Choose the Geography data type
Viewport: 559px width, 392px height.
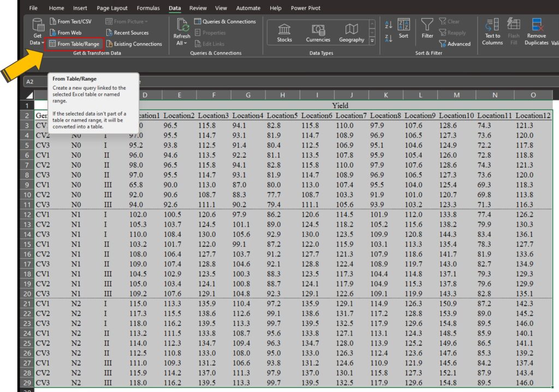[352, 33]
